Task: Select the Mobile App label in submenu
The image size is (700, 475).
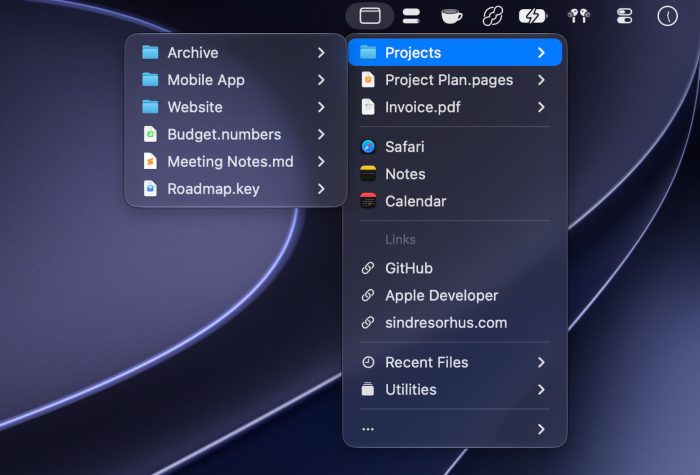Action: pyautogui.click(x=206, y=80)
